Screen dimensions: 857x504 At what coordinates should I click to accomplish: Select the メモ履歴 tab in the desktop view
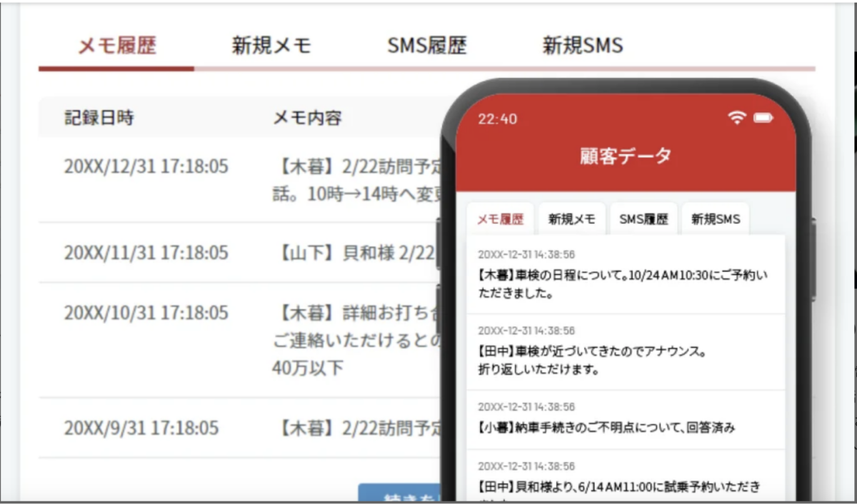click(116, 46)
